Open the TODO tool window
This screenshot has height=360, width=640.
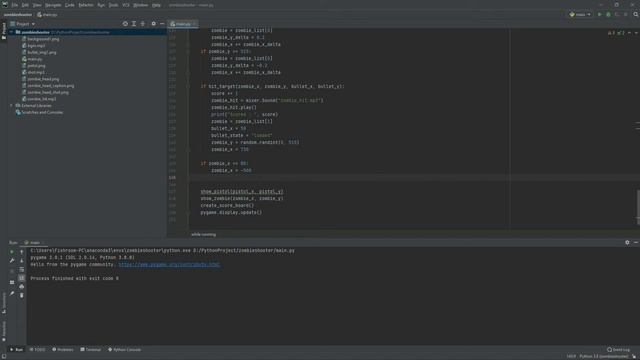click(38, 350)
